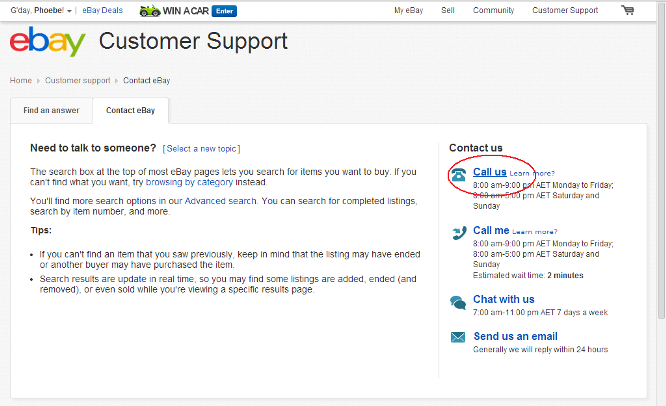
Task: Click the green car WIN A CAR icon
Action: click(x=150, y=11)
